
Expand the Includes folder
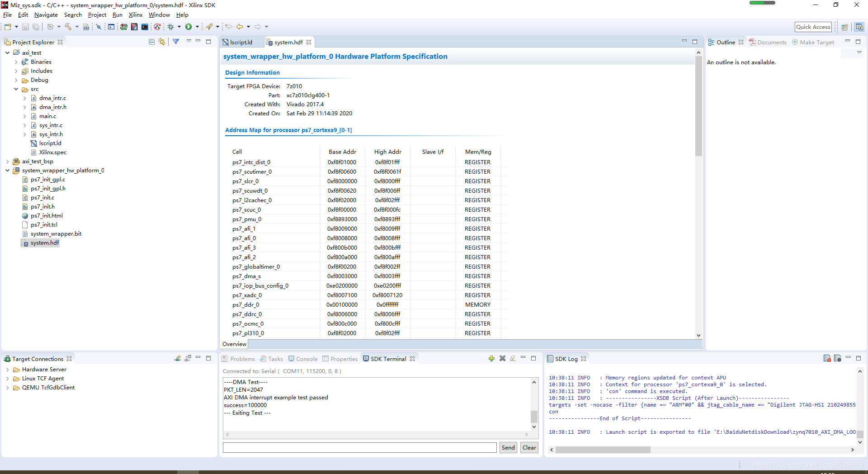coord(16,71)
